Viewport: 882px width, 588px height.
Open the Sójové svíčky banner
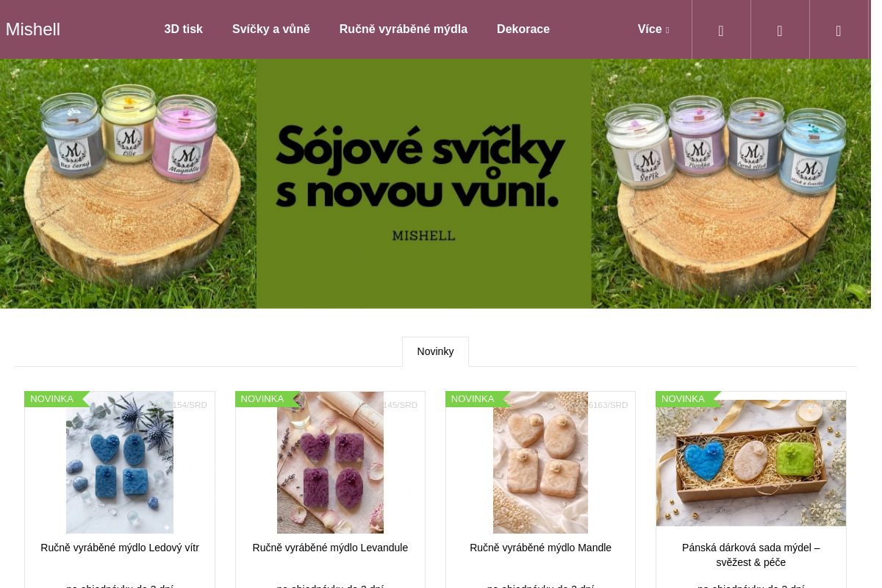pos(435,184)
